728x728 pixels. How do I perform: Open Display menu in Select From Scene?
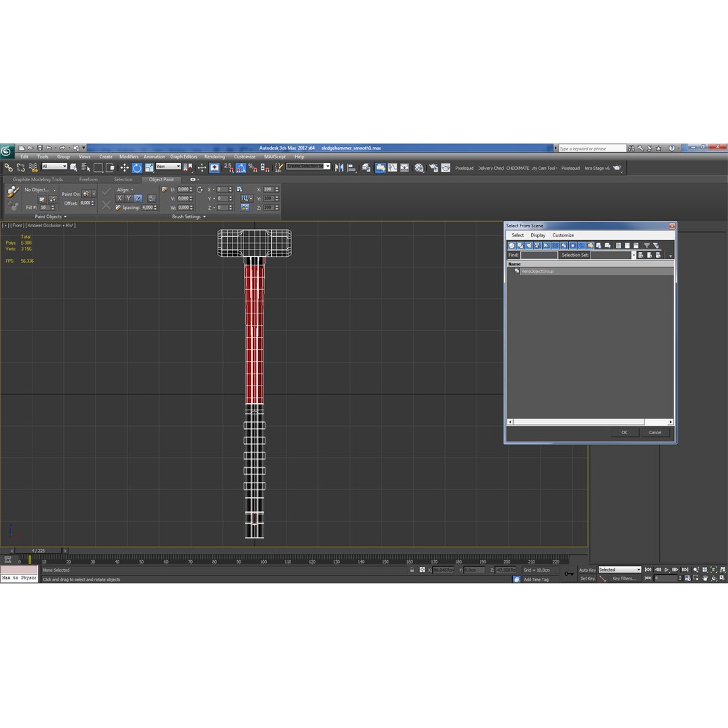pos(538,235)
